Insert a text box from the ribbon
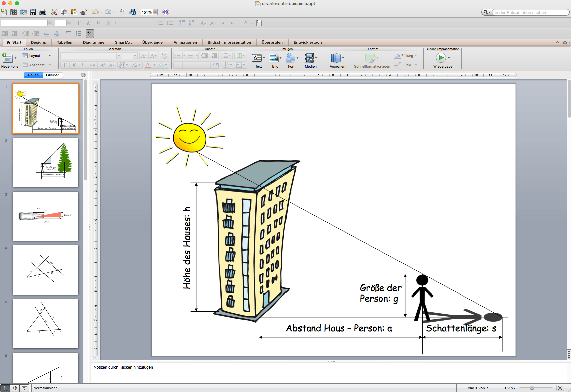Viewport: 571px width, 392px height. 257,58
